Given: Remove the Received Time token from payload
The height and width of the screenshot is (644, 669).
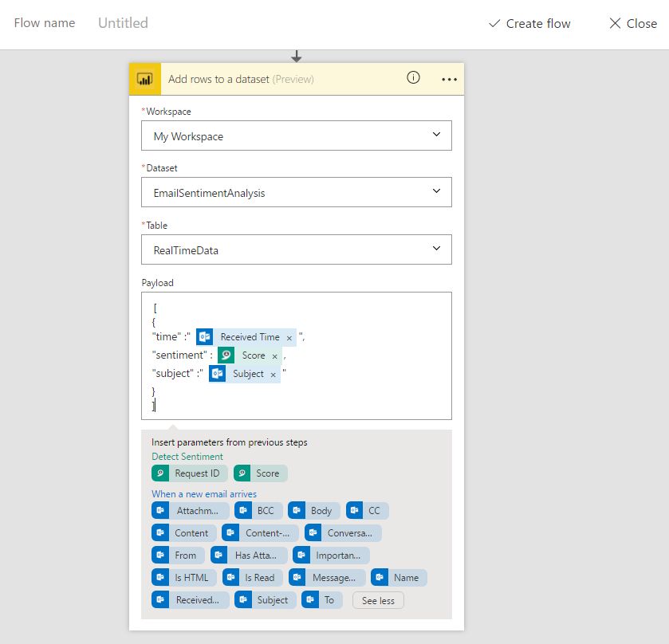Looking at the screenshot, I should 289,338.
